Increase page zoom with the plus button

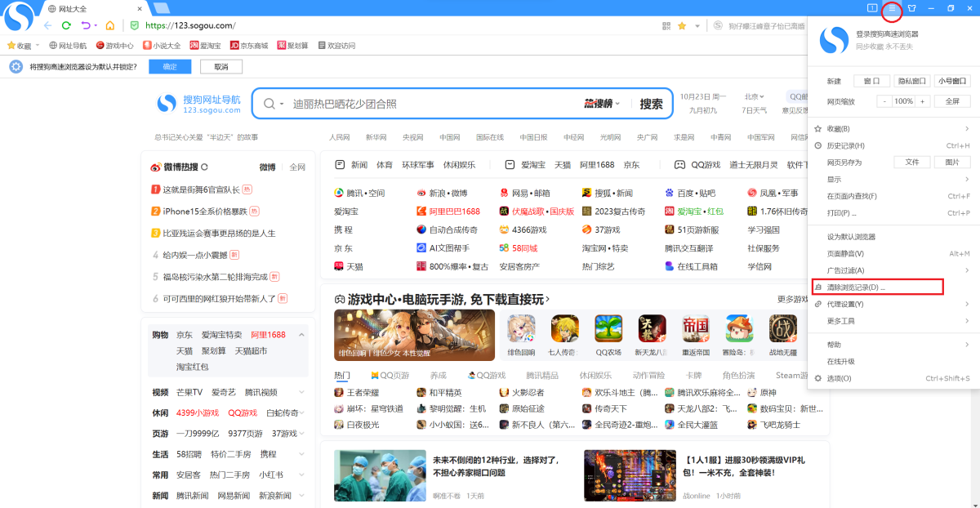pos(923,101)
